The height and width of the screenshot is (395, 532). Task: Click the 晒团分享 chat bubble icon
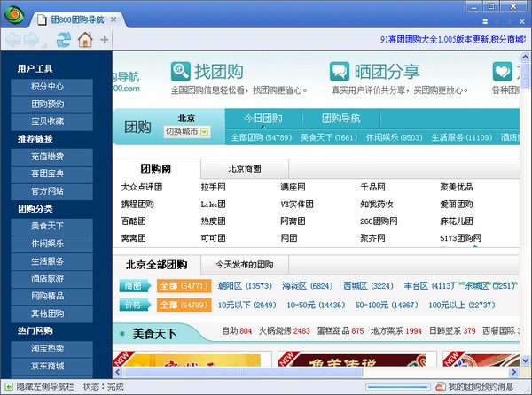click(340, 72)
